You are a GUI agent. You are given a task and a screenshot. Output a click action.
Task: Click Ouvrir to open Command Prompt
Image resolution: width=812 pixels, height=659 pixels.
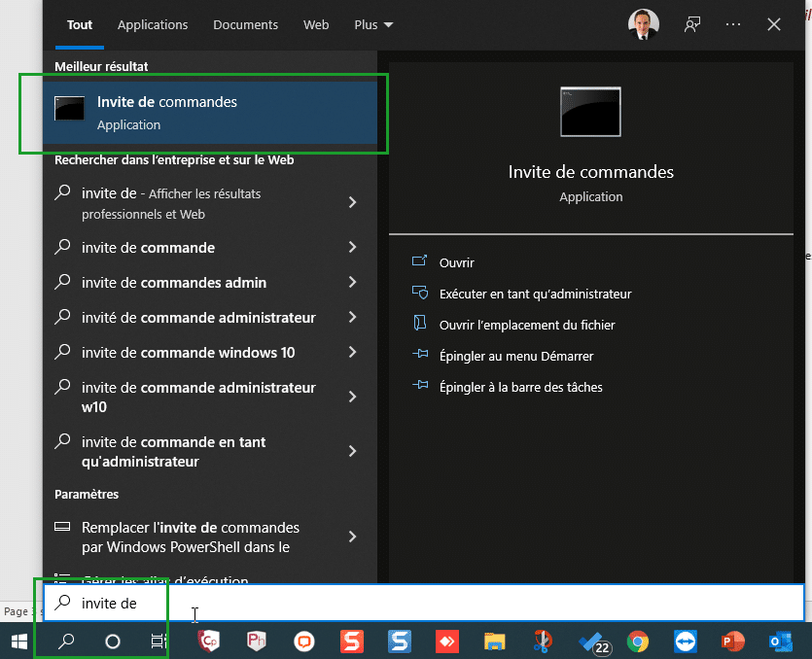456,263
